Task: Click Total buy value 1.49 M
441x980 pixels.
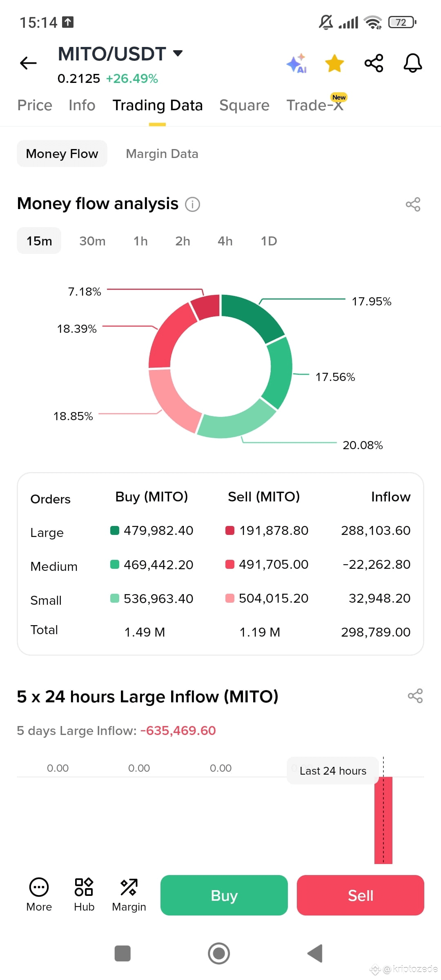Action: point(145,632)
